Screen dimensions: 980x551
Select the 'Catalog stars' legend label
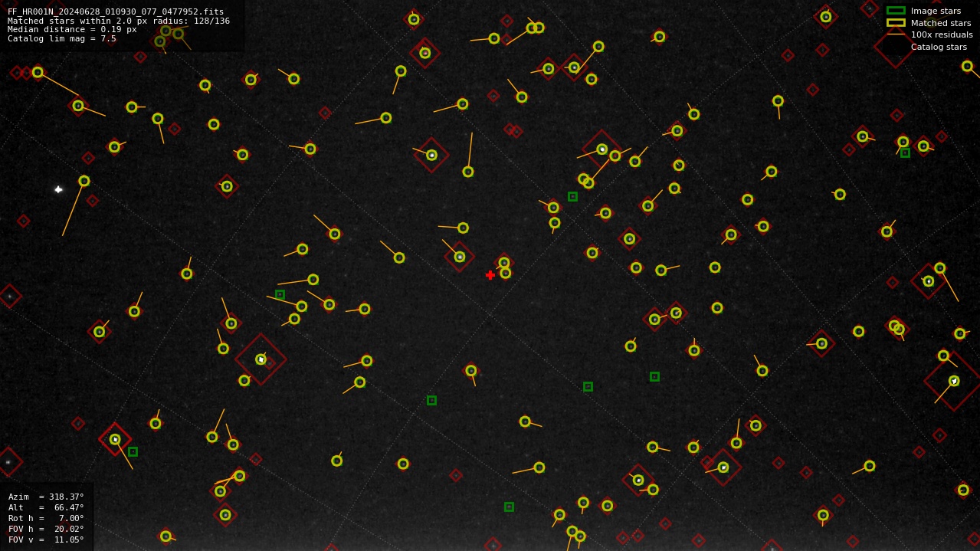point(939,47)
